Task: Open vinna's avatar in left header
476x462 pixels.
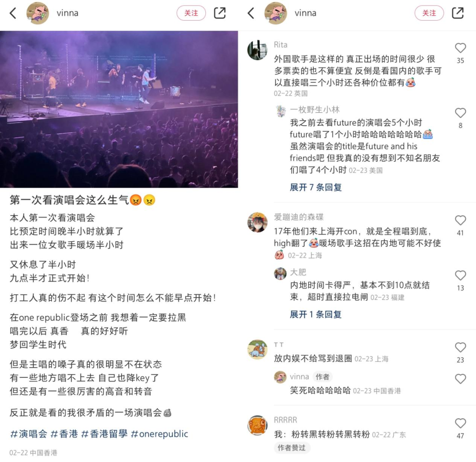Action: (x=37, y=13)
